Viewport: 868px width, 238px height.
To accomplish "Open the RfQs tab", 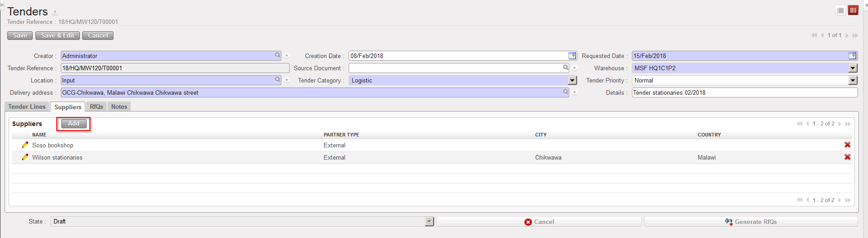I will pyautogui.click(x=96, y=107).
